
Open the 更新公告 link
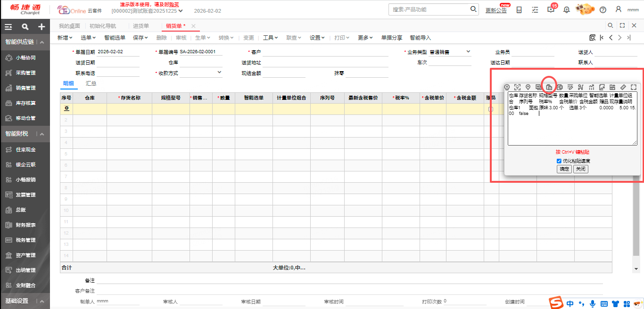[x=496, y=10]
